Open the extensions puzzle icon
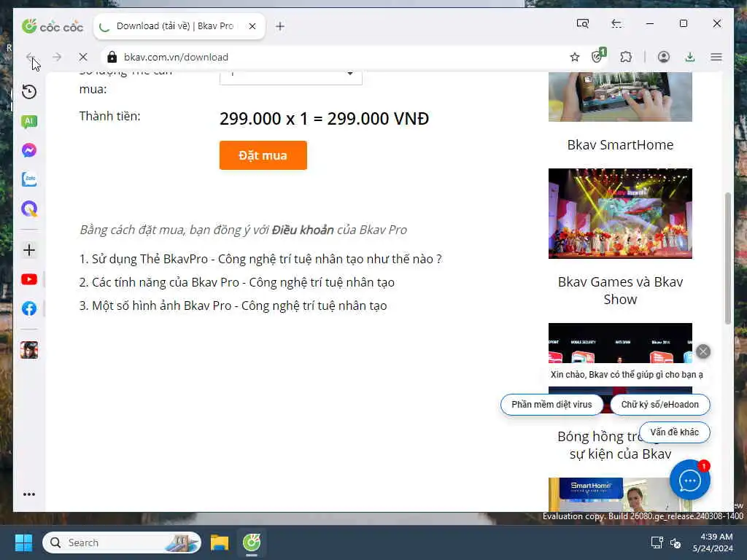The height and width of the screenshot is (560, 747). pos(626,57)
